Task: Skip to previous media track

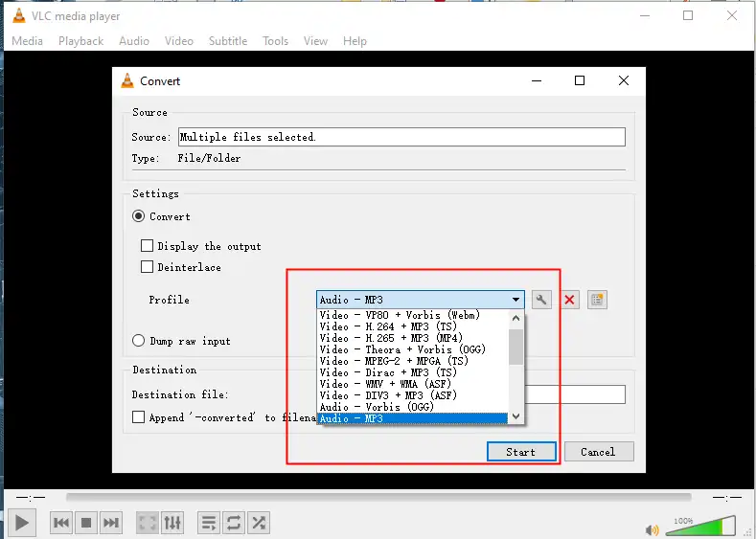Action: tap(61, 523)
